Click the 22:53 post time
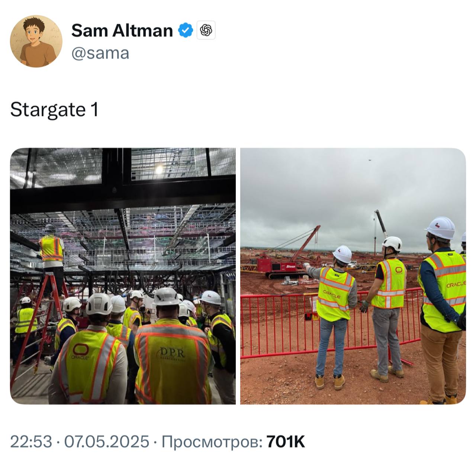The image size is (476, 458). pos(31,442)
